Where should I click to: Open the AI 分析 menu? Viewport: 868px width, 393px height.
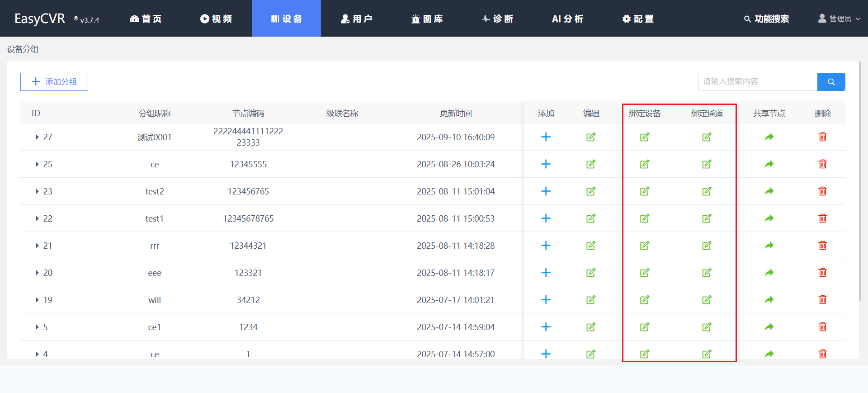567,19
